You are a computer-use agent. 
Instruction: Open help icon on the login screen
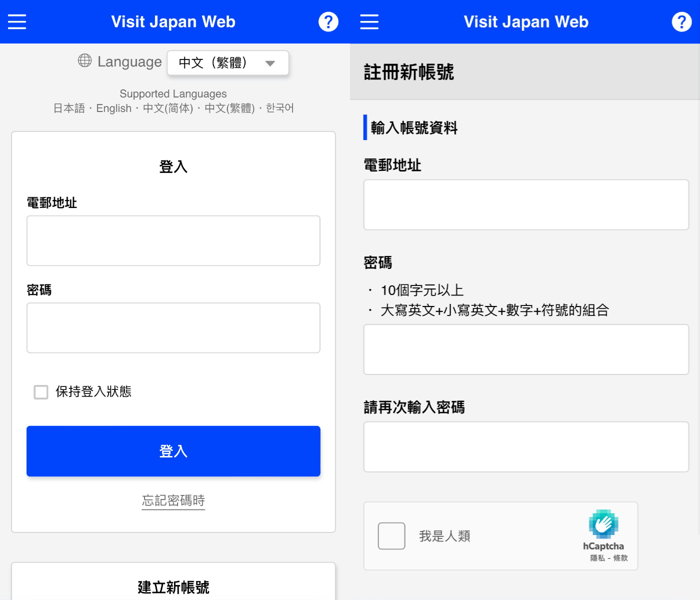[x=328, y=21]
